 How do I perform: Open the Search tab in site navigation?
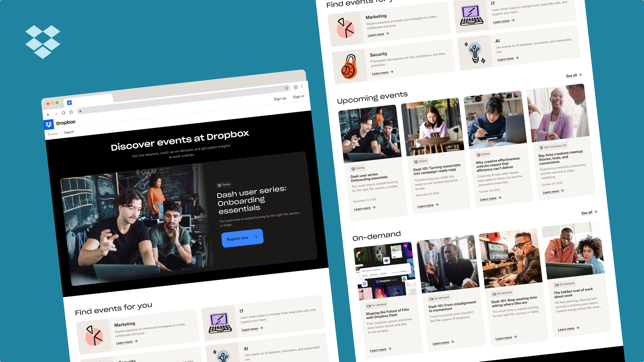coord(69,132)
